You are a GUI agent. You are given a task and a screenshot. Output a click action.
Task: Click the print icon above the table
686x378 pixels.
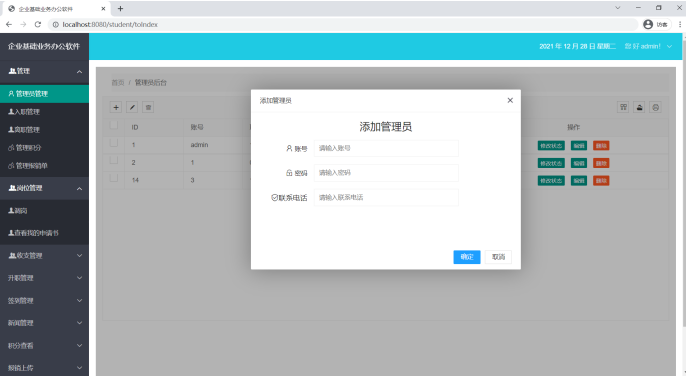(x=655, y=107)
